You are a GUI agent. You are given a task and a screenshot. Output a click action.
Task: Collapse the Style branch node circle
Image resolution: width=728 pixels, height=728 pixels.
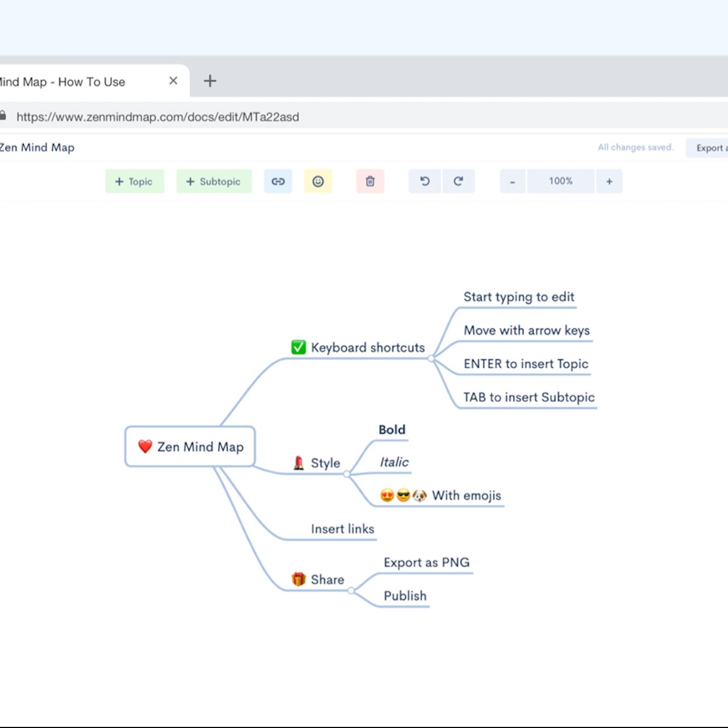tap(347, 474)
